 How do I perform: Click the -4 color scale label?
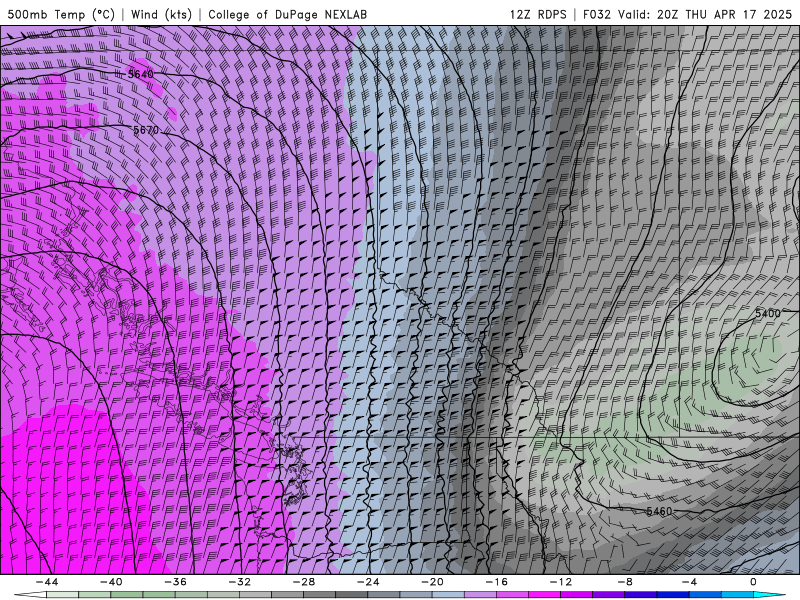coord(689,582)
